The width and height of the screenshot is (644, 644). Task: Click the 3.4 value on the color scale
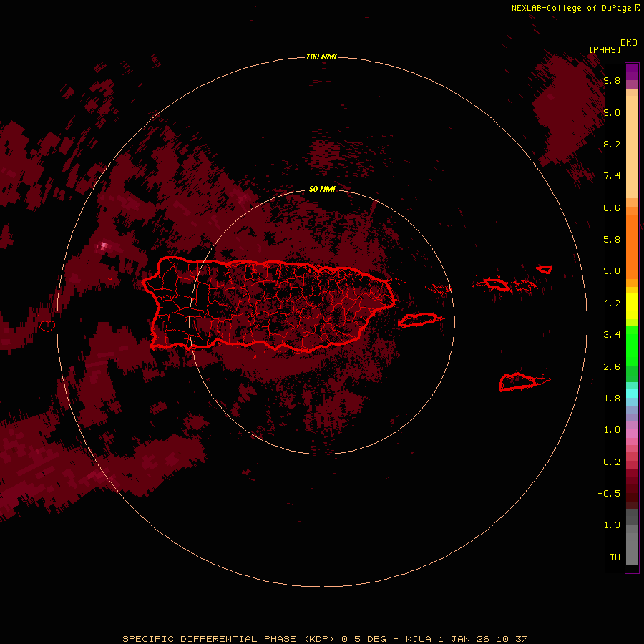pos(612,335)
